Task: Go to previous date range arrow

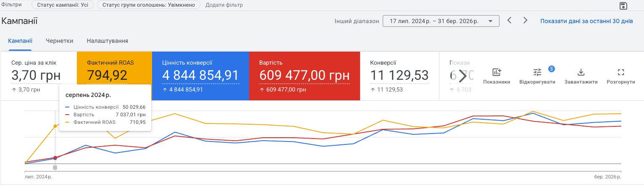Action: 509,20
